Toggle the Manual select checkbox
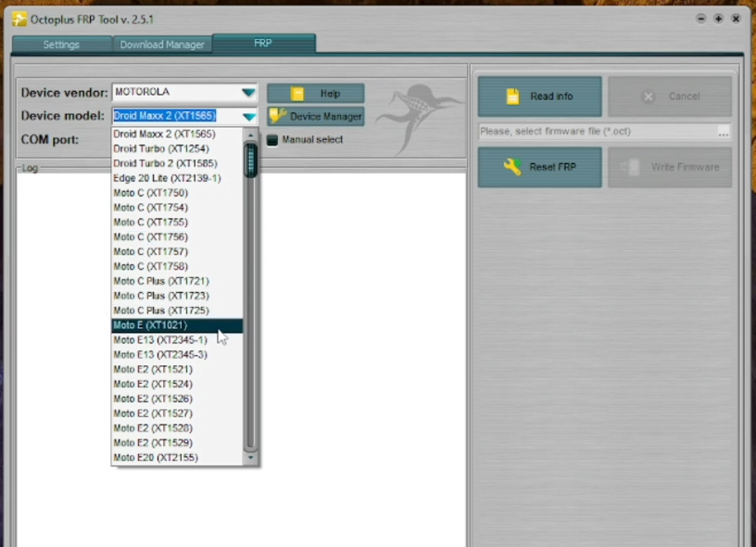 click(x=272, y=140)
